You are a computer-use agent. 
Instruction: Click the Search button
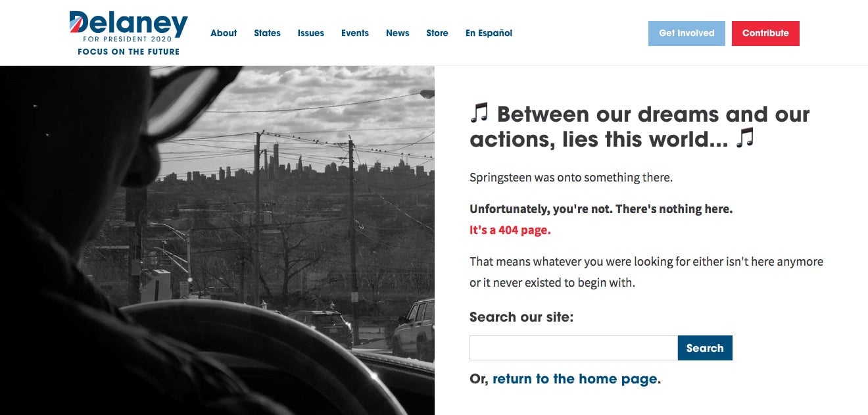[x=705, y=348]
